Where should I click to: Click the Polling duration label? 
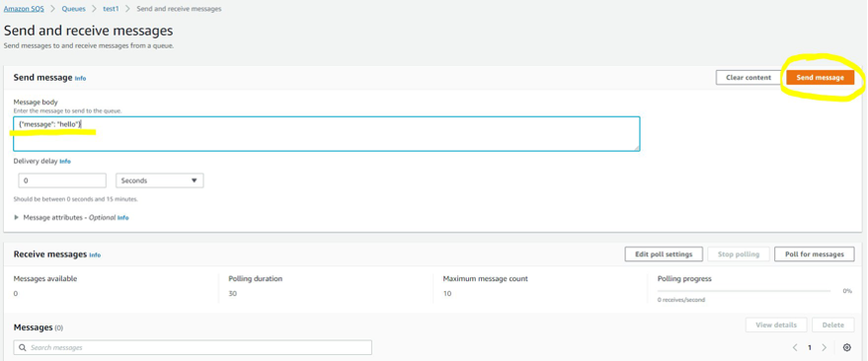tap(255, 278)
